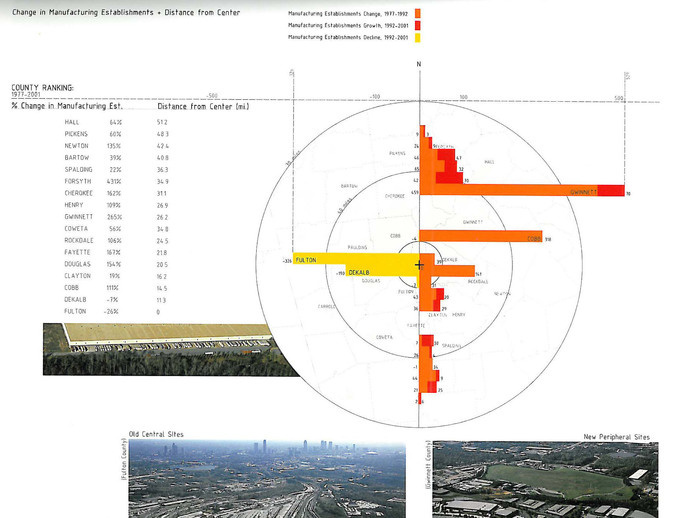Viewport: 692px width, 518px height.
Task: Click the center crosshair of the radial map
Action: click(419, 265)
